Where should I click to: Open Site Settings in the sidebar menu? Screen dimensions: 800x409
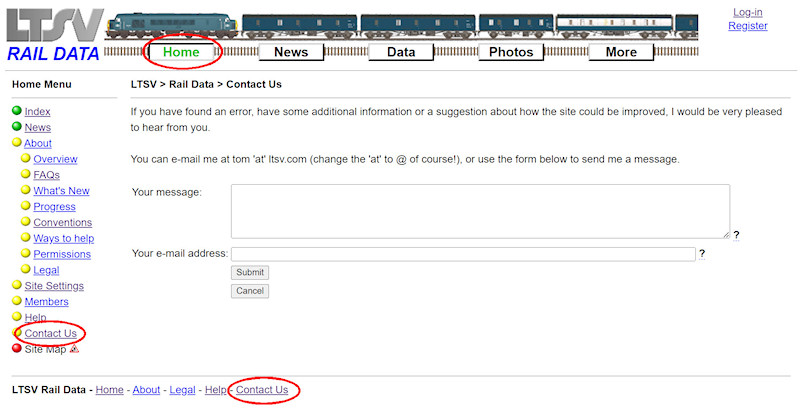(54, 286)
